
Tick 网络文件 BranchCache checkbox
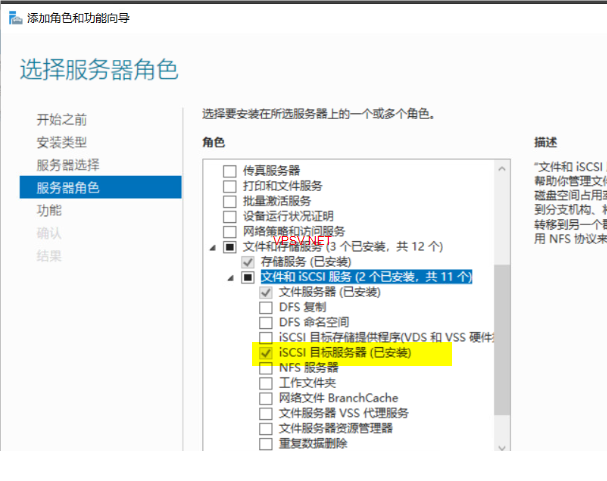pyautogui.click(x=266, y=399)
